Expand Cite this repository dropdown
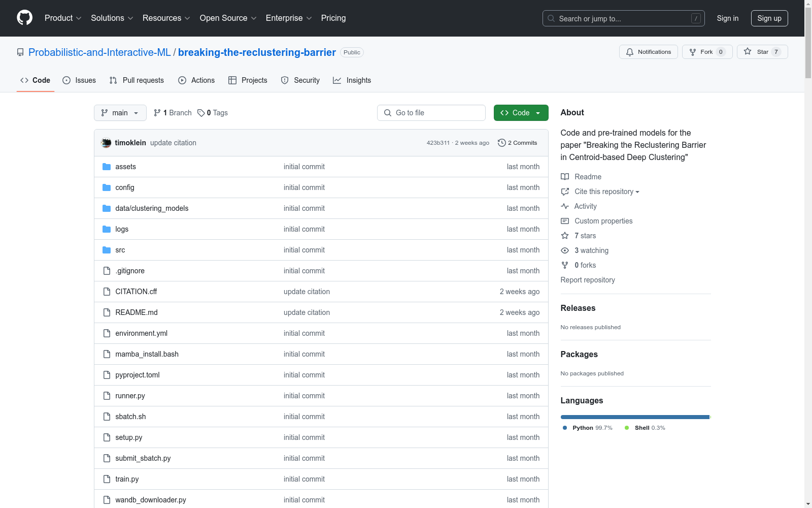Viewport: 812px width, 508px height. pos(607,192)
